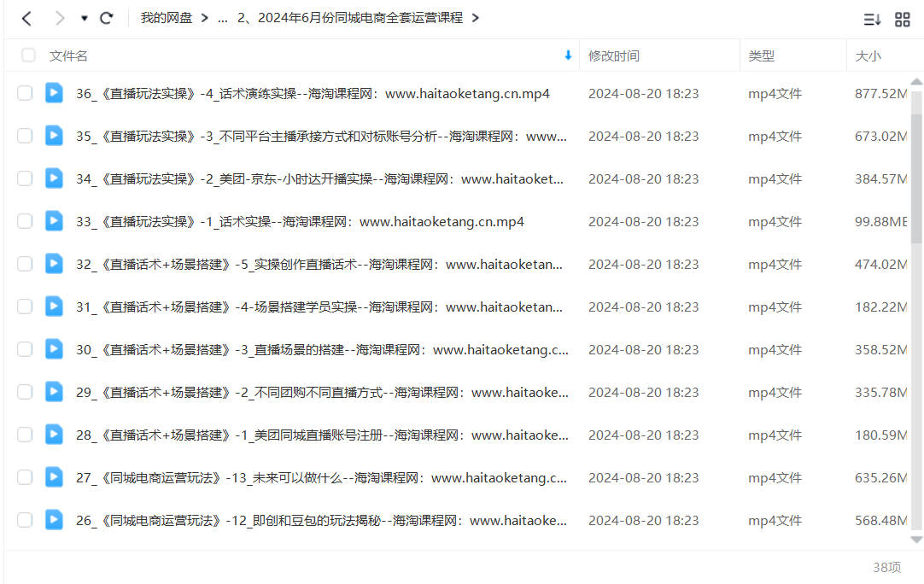Check the box for file 30_直播场景的搭建
924x584 pixels.
(25, 349)
